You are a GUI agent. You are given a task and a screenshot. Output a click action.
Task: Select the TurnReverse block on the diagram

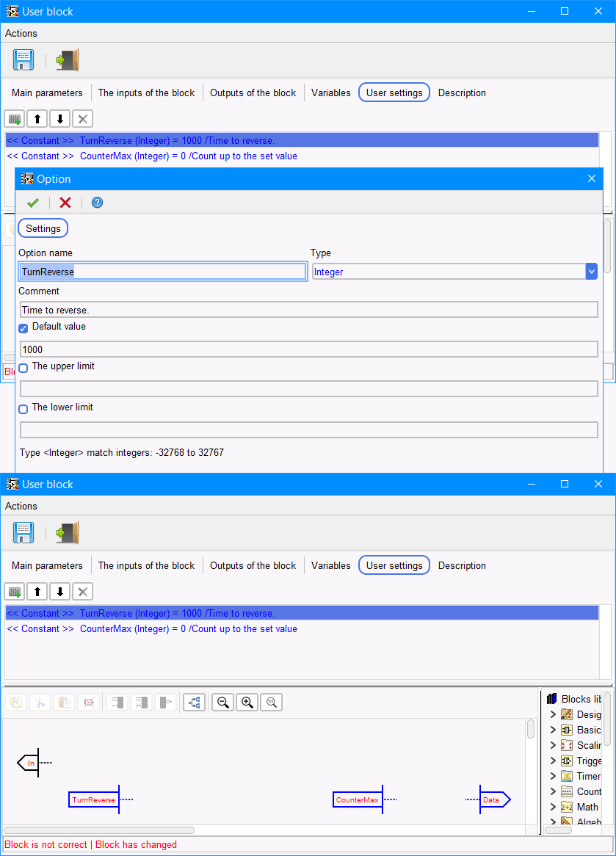pyautogui.click(x=93, y=799)
